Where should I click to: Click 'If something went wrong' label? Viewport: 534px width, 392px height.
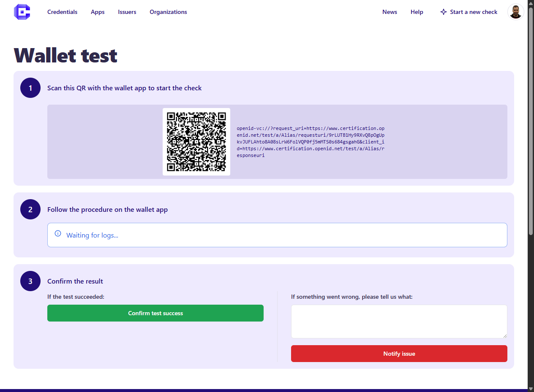point(352,297)
